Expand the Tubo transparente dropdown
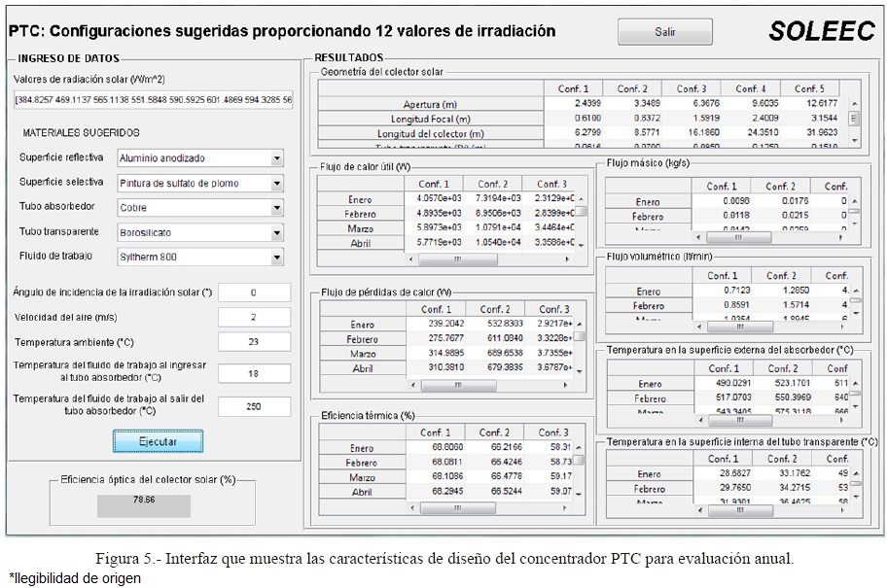The height and width of the screenshot is (588, 888). (x=277, y=233)
